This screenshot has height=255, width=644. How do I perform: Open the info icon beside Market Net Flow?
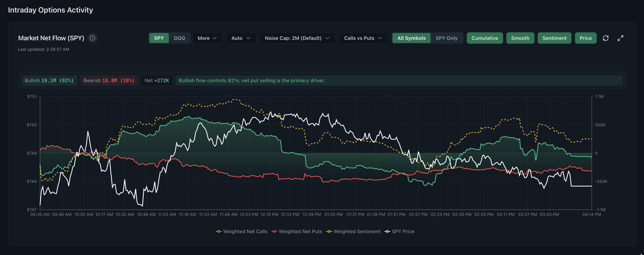click(92, 38)
